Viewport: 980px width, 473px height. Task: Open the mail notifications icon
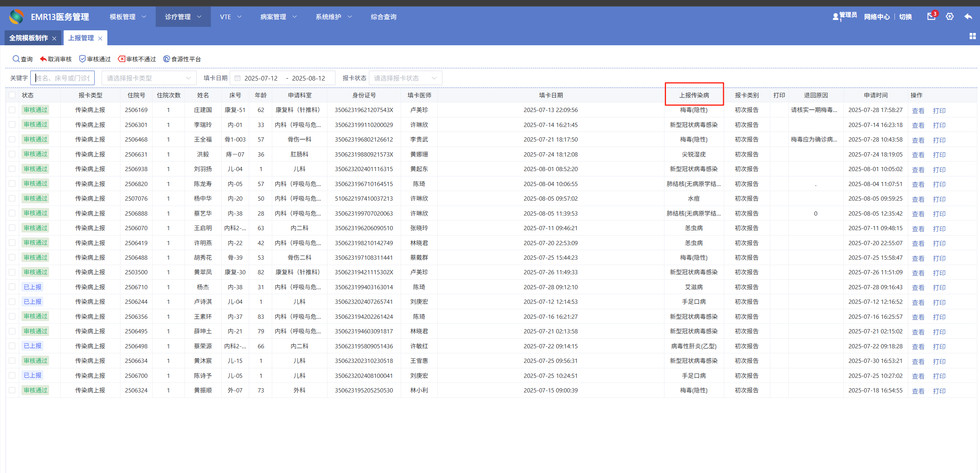click(931, 16)
